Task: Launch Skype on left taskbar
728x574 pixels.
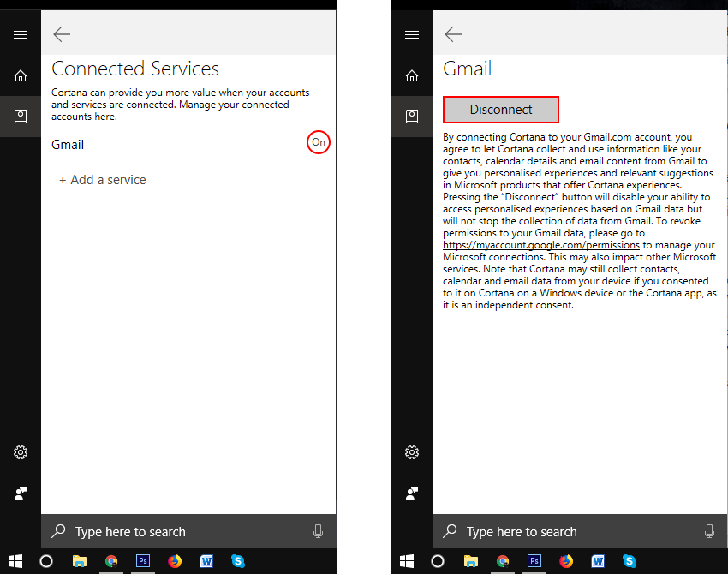Action: (238, 561)
